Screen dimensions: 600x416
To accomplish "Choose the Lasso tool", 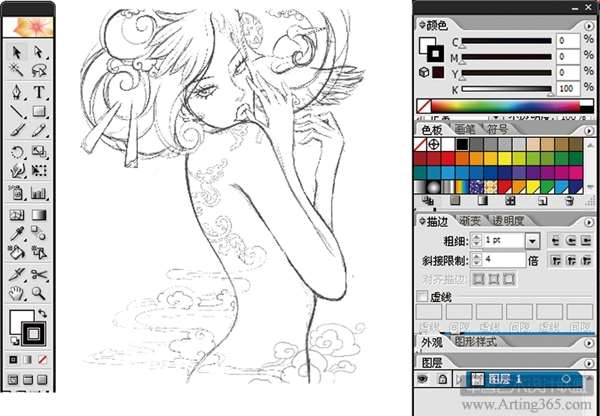I will (x=39, y=70).
